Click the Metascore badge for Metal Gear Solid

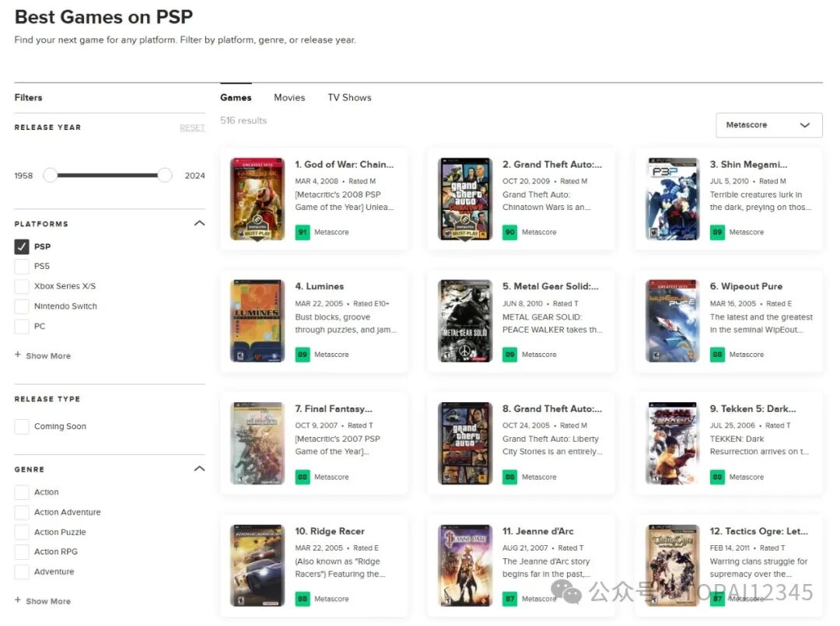(x=510, y=355)
